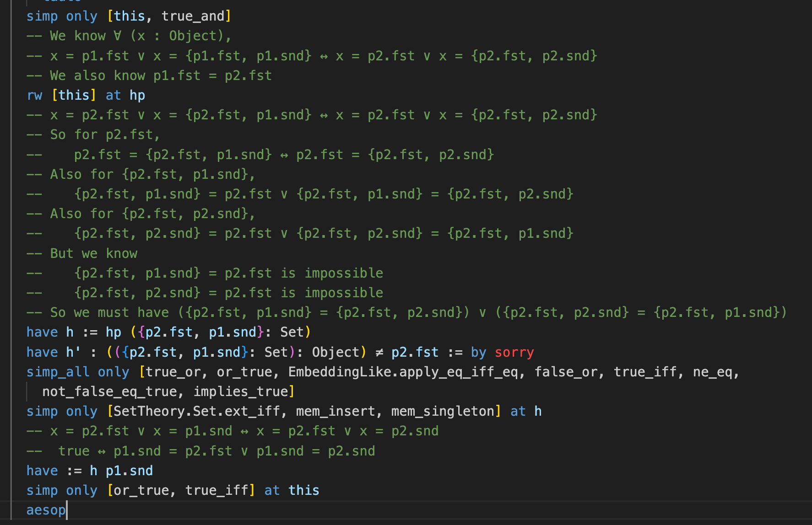Click 'p1.snd' in 'have := h p1.snd'
This screenshot has height=525, width=812.
[129, 471]
